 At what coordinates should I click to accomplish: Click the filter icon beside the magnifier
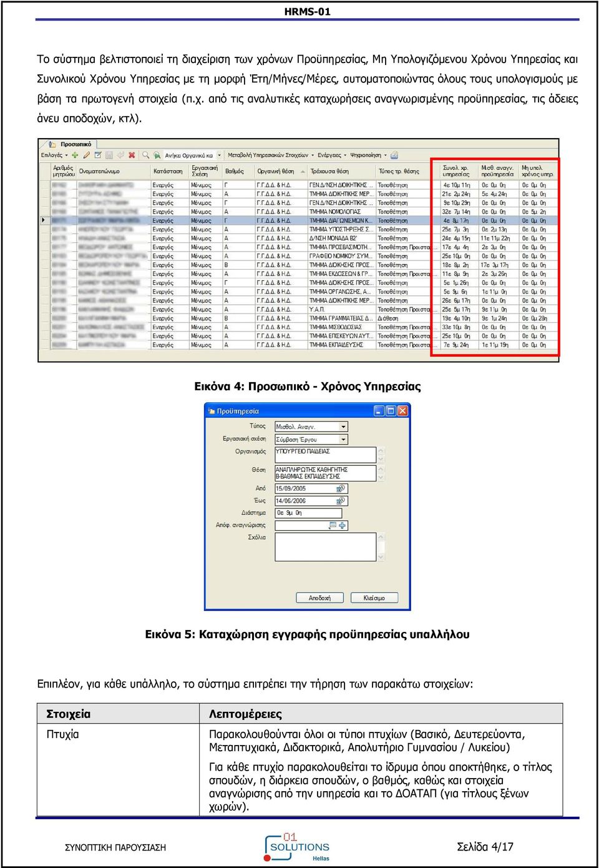coord(156,155)
